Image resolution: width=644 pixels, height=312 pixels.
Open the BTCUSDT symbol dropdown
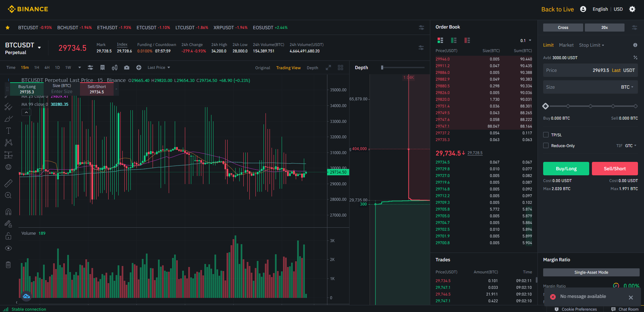[23, 48]
